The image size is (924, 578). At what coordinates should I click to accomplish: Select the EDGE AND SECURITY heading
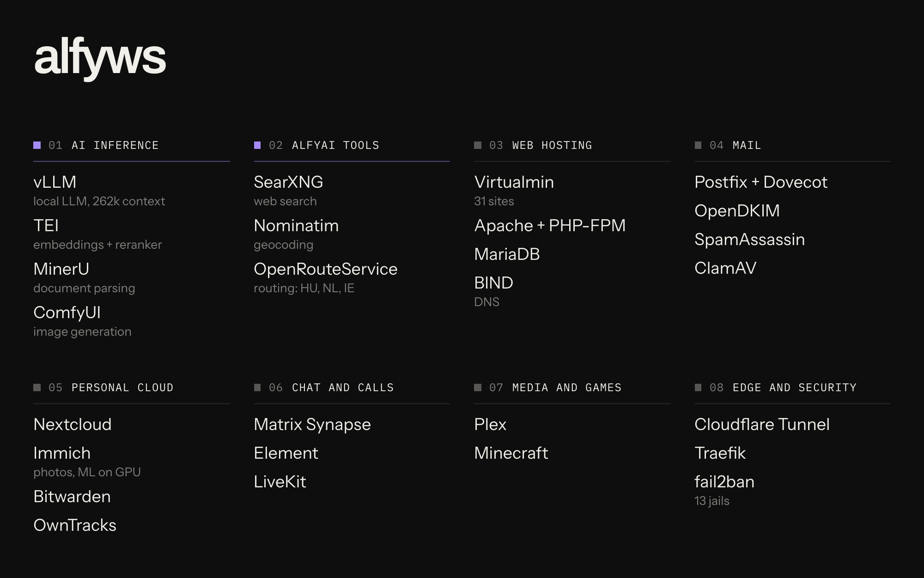[795, 387]
